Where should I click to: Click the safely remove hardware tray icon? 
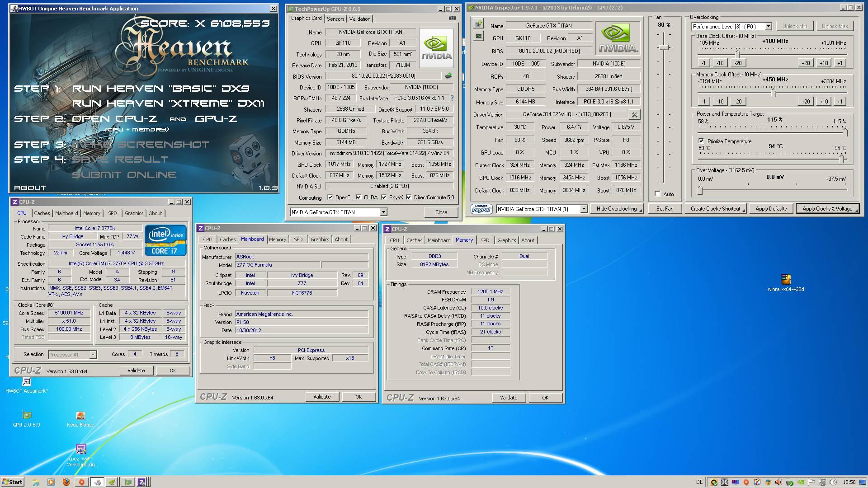coord(789,482)
